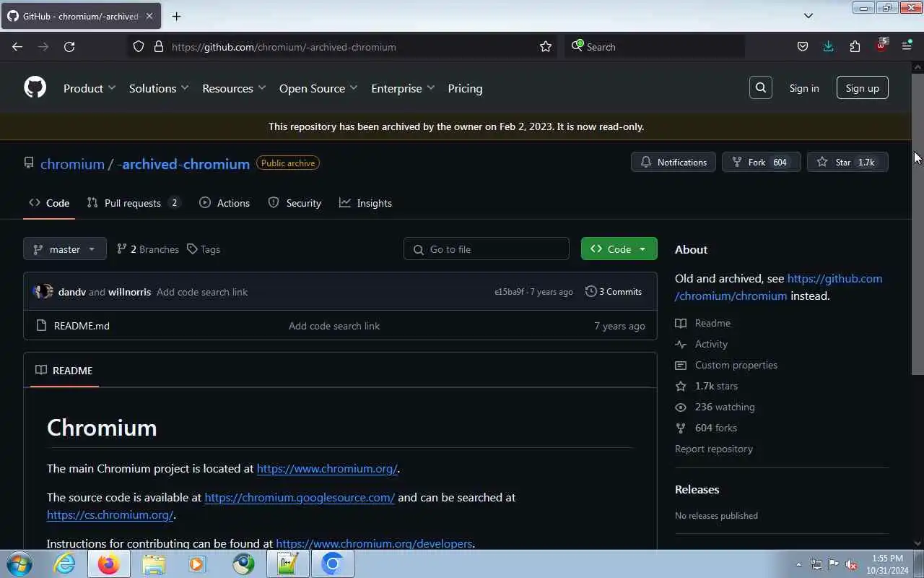Go back with the browser back arrow
This screenshot has width=924, height=578.
tap(17, 46)
